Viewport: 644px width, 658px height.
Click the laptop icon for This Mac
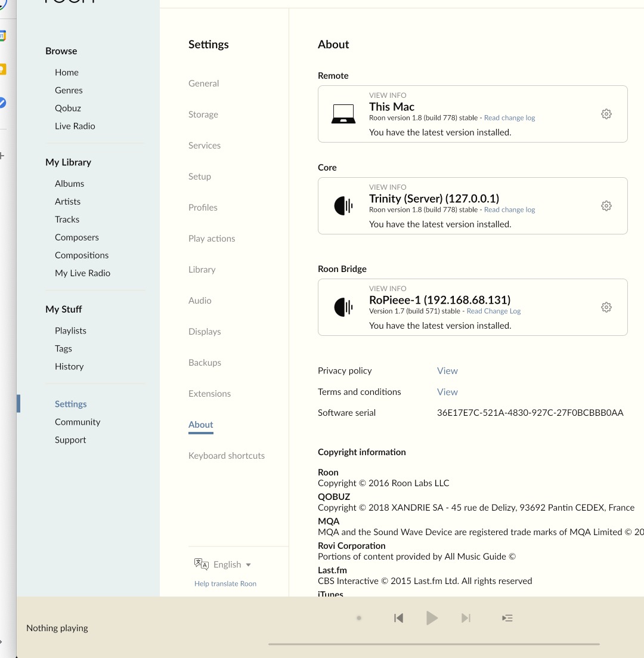343,114
